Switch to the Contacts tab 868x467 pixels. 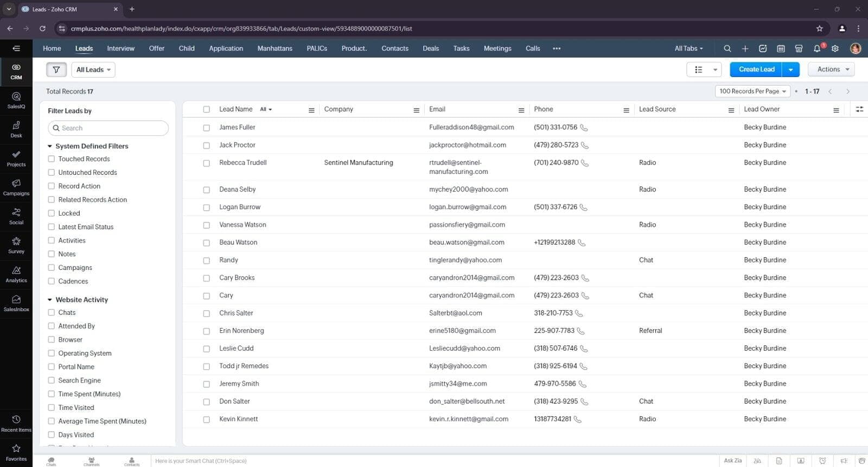tap(394, 48)
